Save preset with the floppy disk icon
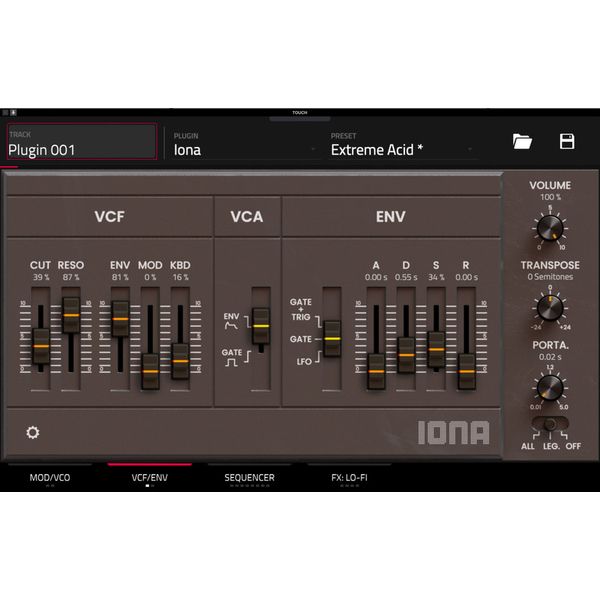Image resolution: width=600 pixels, height=600 pixels. 567,142
